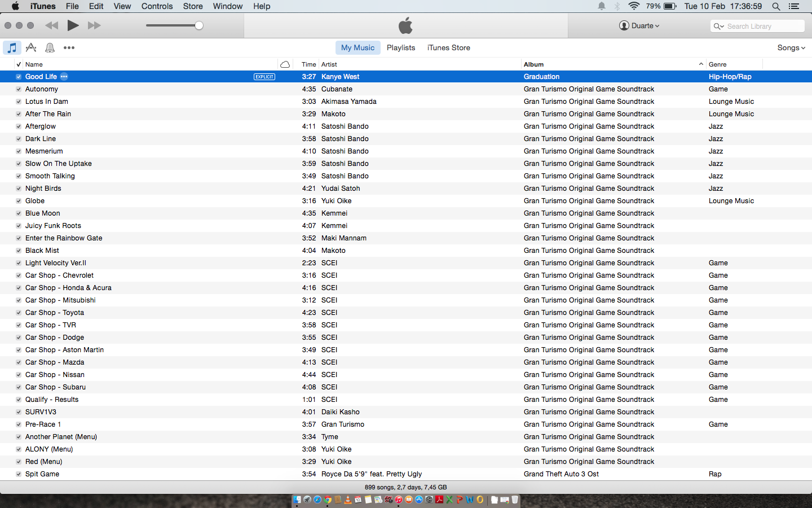Open the Music library icon
Image resolution: width=812 pixels, height=508 pixels.
pyautogui.click(x=12, y=48)
